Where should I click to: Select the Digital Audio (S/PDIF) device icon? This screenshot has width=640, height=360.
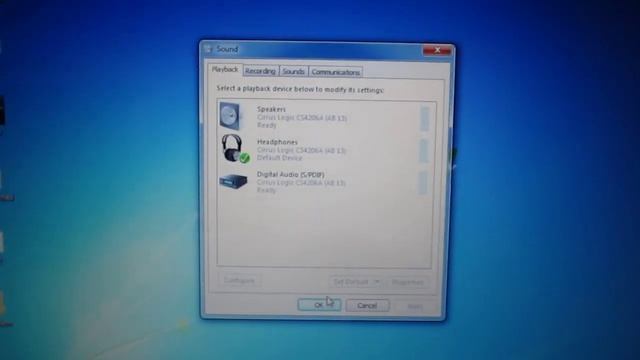coord(233,181)
